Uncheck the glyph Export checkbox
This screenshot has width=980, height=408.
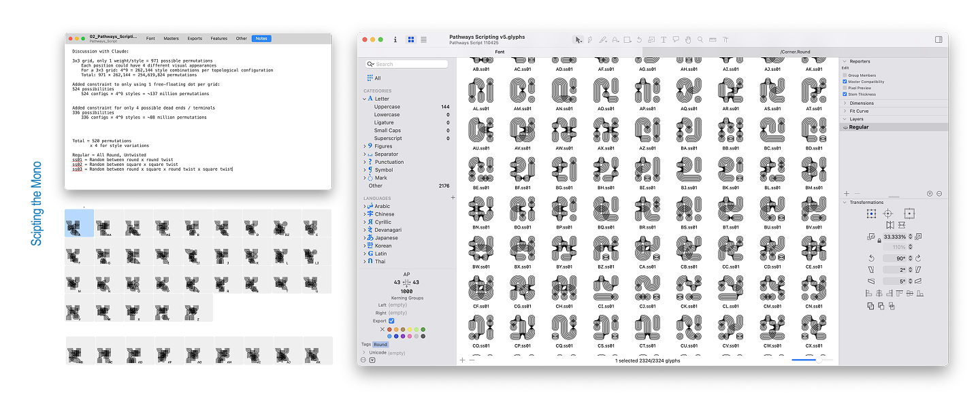point(391,320)
